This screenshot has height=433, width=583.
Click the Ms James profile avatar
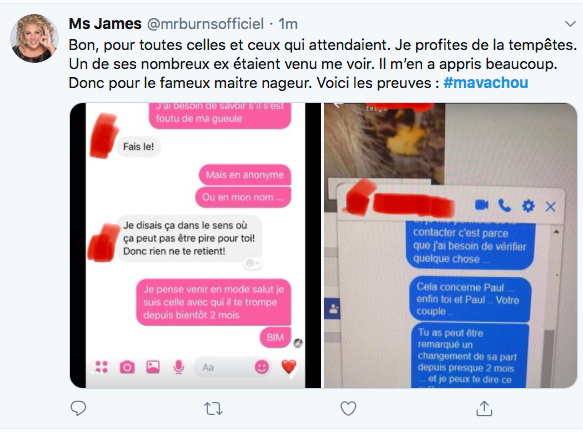click(34, 38)
